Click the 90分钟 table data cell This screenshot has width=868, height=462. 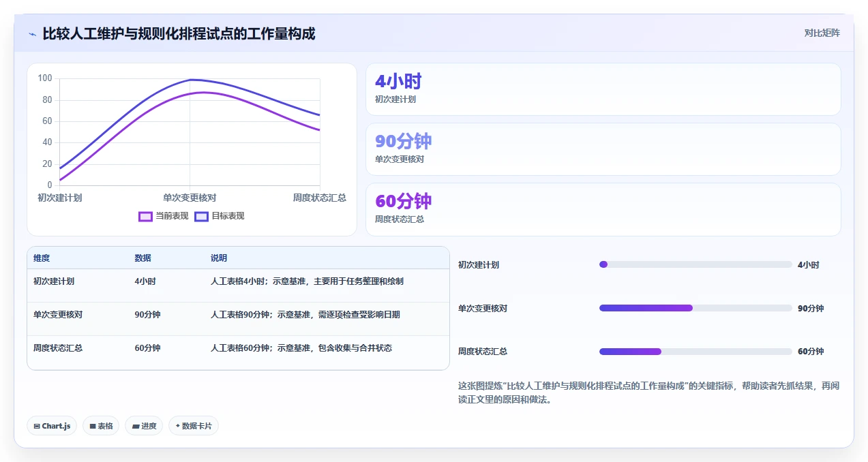pyautogui.click(x=148, y=314)
